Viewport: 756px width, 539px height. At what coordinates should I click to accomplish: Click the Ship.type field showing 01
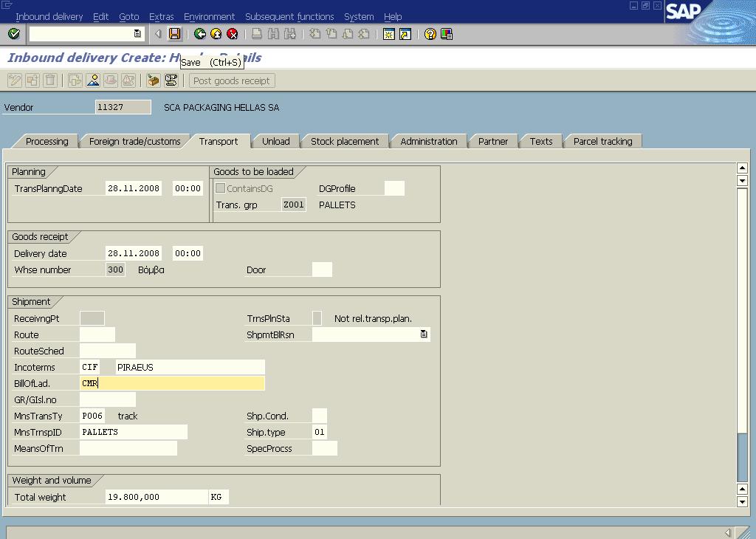click(320, 432)
